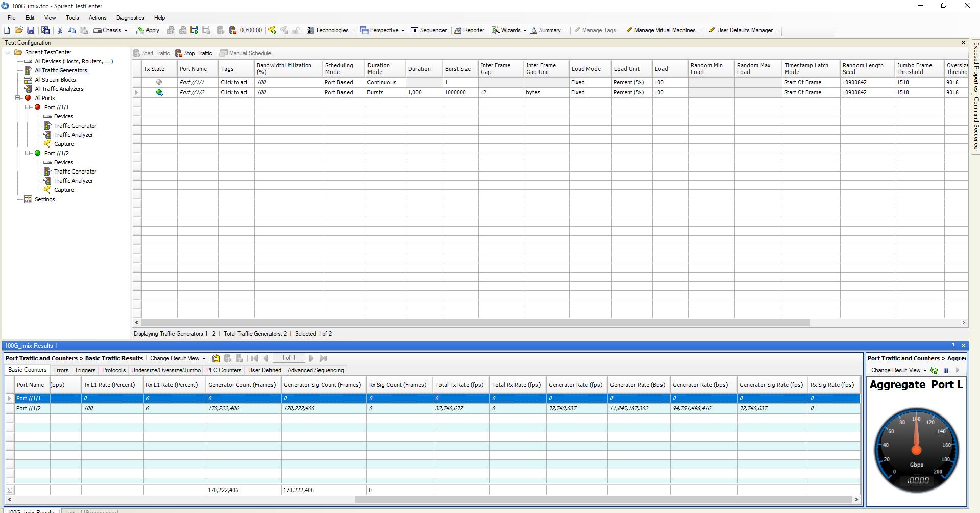Open User Defaults Manager
Image resolution: width=980 pixels, height=513 pixels.
click(x=743, y=31)
